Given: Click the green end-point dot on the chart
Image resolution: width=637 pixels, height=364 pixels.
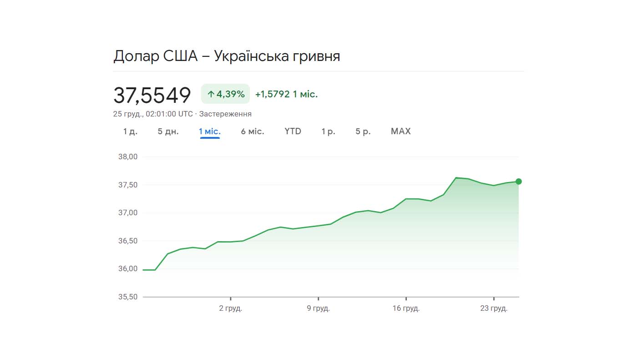Looking at the screenshot, I should tap(518, 182).
